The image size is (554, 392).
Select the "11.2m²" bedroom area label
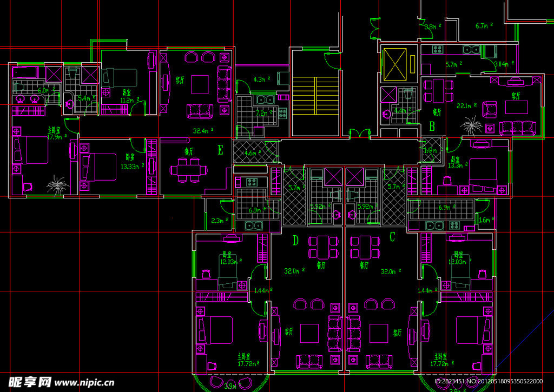130,100
